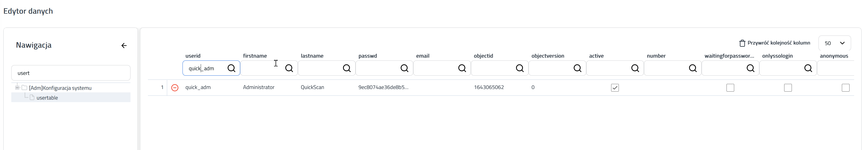Click the userid column header
The width and height of the screenshot is (868, 150).
point(193,56)
